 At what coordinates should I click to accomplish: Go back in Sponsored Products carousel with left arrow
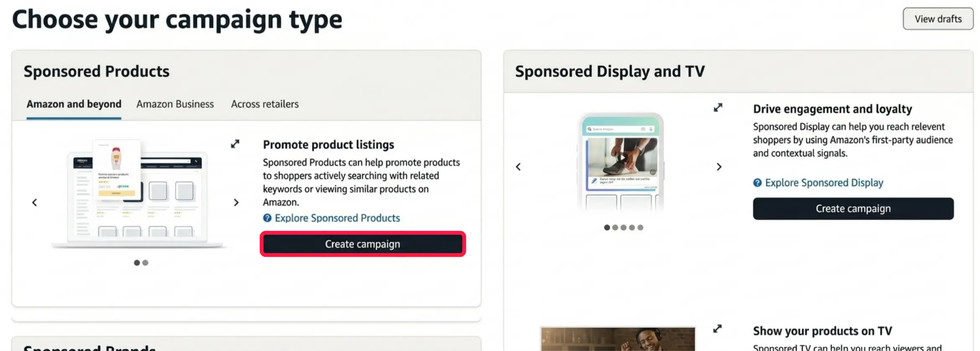[34, 202]
